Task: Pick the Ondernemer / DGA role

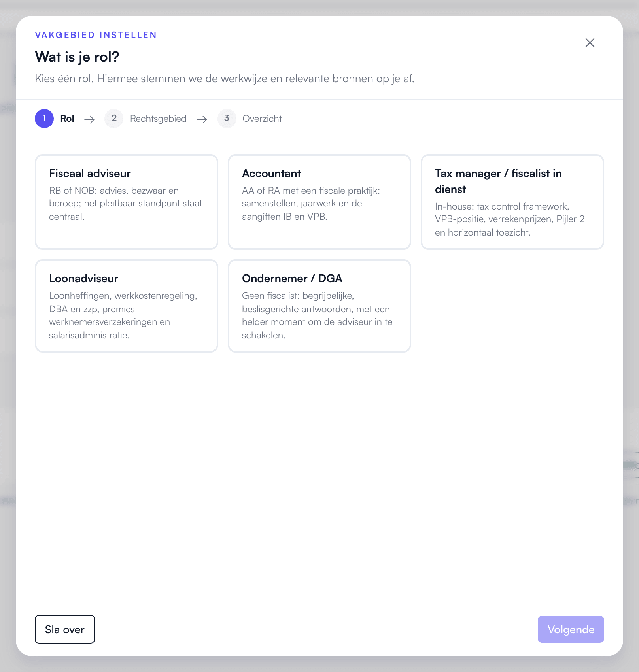Action: (x=319, y=306)
